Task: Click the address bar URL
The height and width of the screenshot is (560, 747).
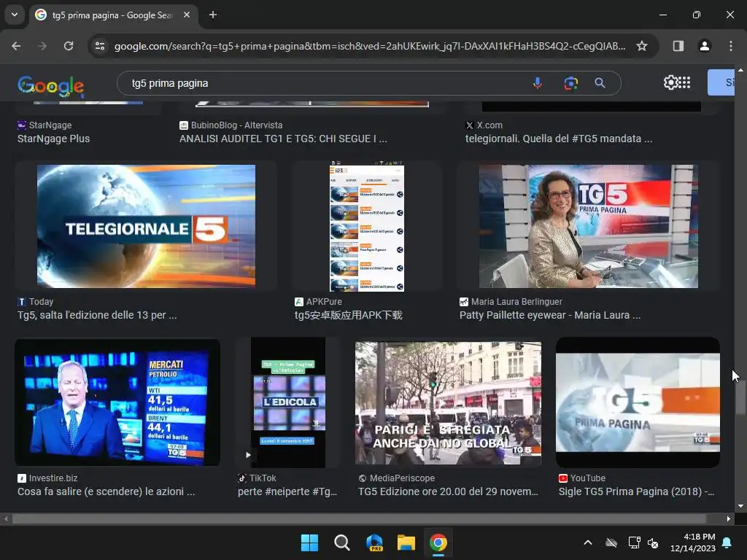Action: (x=370, y=46)
